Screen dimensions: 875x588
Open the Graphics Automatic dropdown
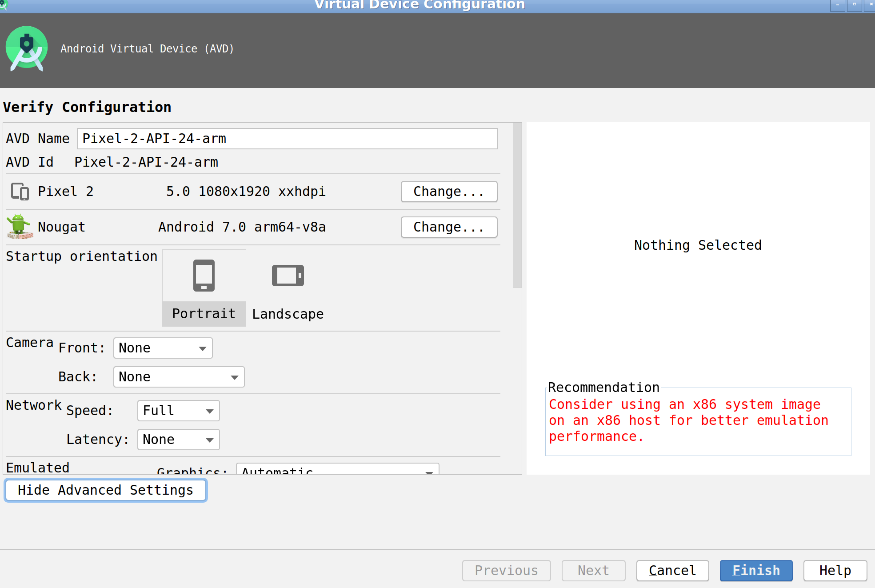(338, 469)
